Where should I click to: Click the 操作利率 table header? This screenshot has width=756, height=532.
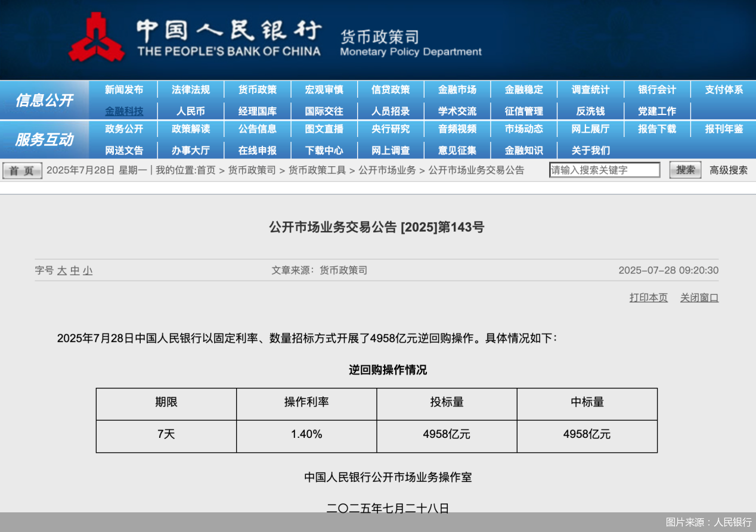click(306, 404)
